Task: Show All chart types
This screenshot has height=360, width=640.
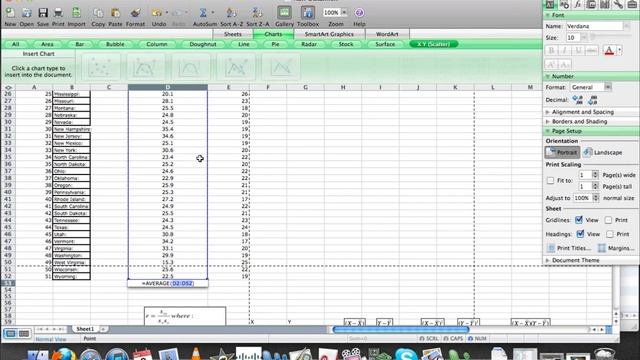Action: (16, 44)
